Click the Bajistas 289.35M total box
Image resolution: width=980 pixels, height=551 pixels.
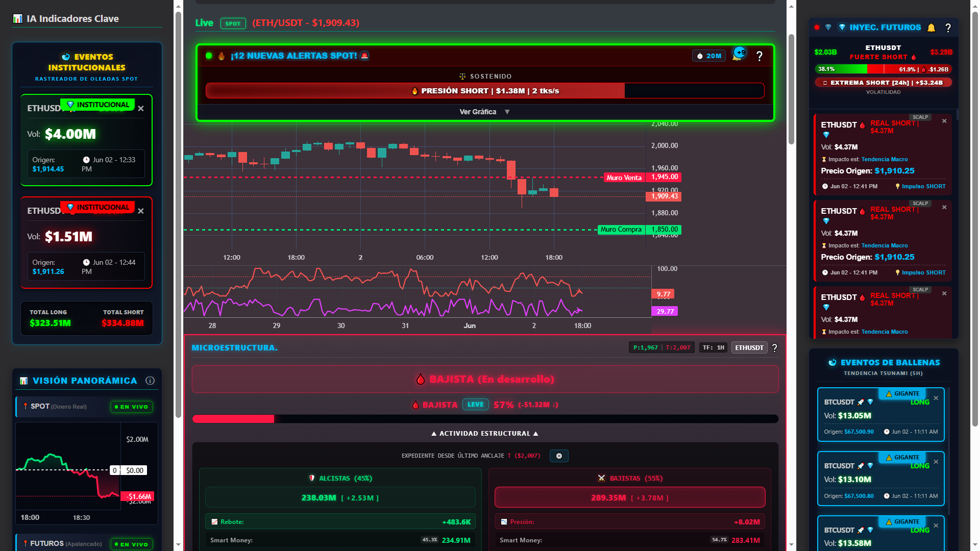(630, 498)
